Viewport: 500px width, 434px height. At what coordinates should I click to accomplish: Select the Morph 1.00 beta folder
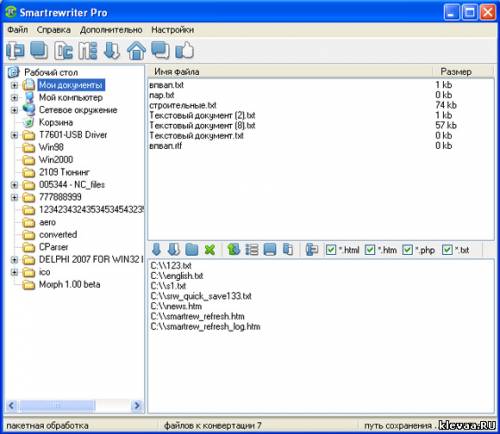point(69,284)
